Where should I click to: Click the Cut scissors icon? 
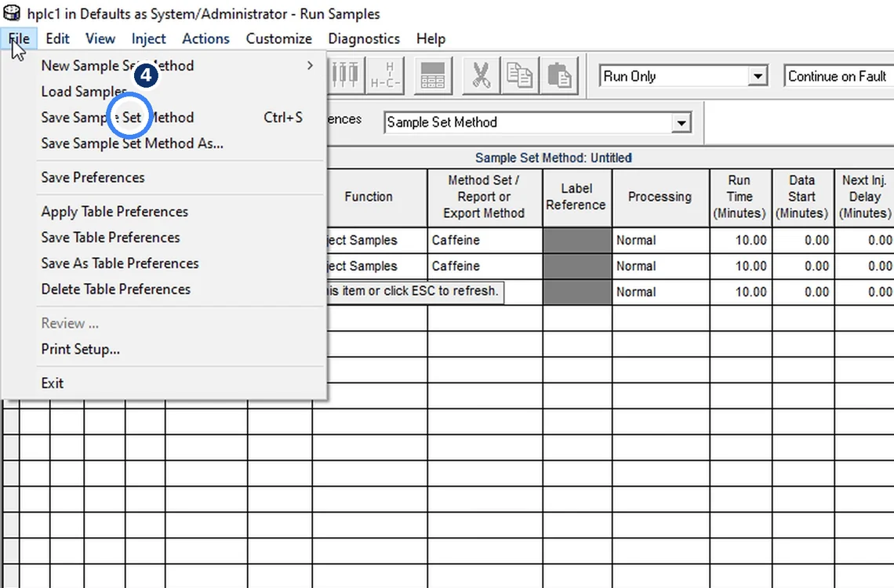pos(482,75)
